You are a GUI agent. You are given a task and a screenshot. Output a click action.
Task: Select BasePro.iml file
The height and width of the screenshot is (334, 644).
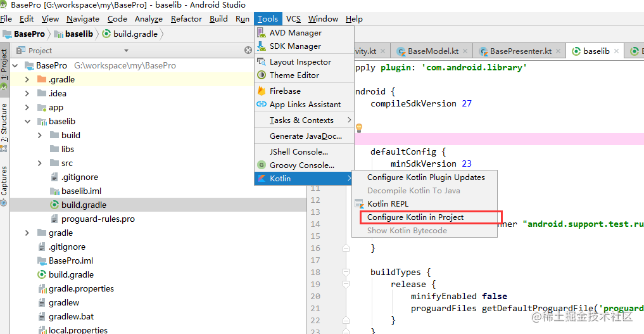tap(65, 261)
